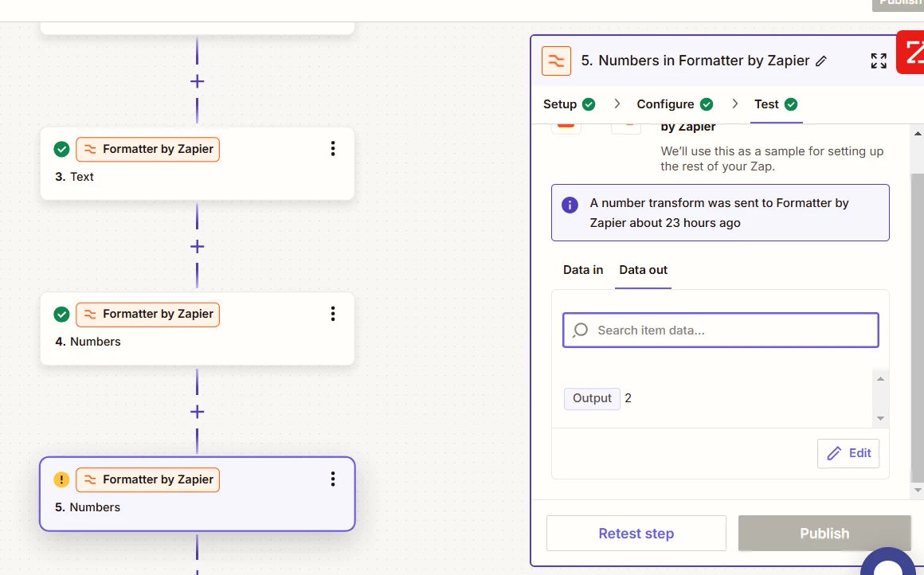This screenshot has height=575, width=924.
Task: Add a step between steps 4 and 5
Action: 198,412
